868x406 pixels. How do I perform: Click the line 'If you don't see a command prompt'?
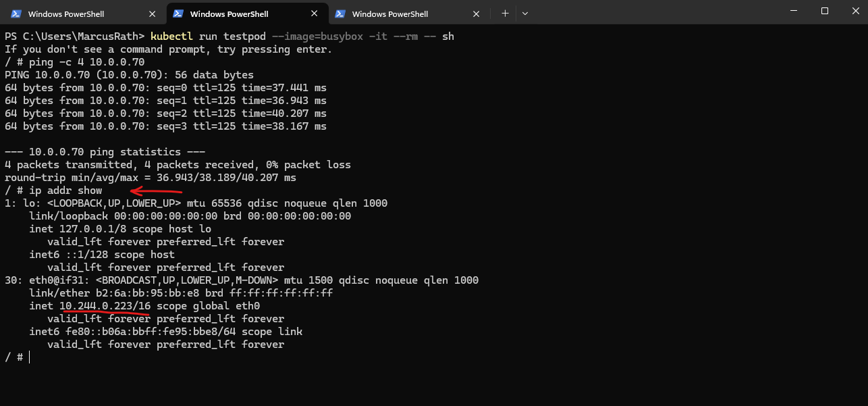click(x=169, y=49)
